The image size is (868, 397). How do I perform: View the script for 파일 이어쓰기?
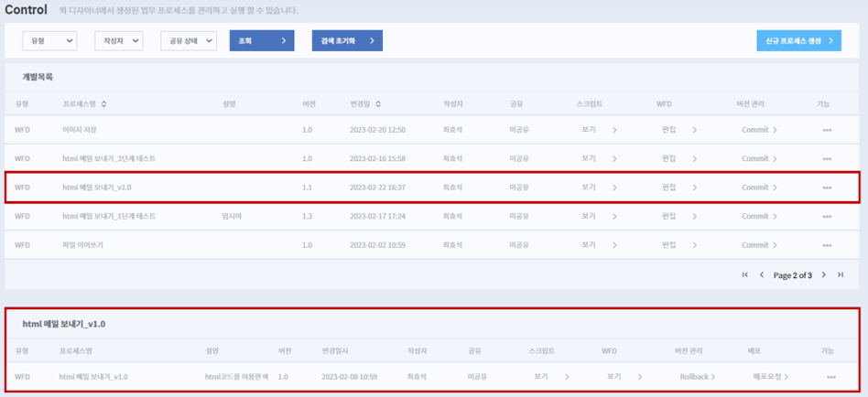click(599, 245)
